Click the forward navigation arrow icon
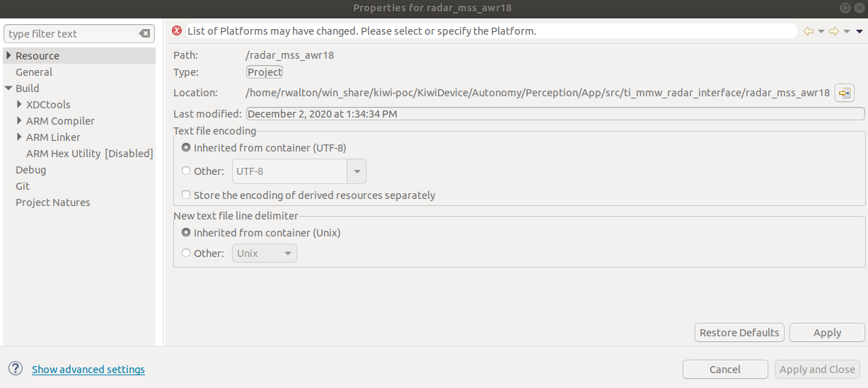Viewport: 868px width, 388px height. [x=834, y=31]
